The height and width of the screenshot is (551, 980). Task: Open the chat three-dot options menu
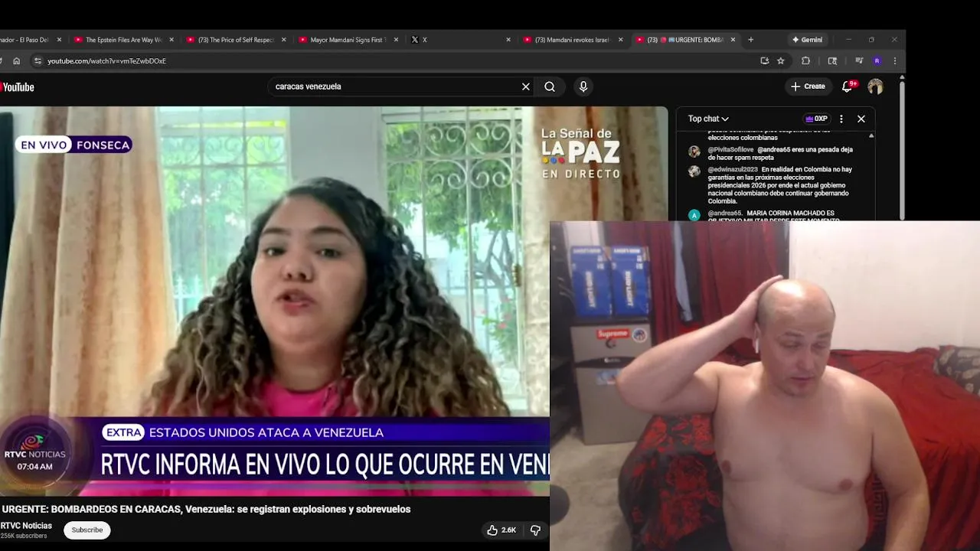coord(841,119)
